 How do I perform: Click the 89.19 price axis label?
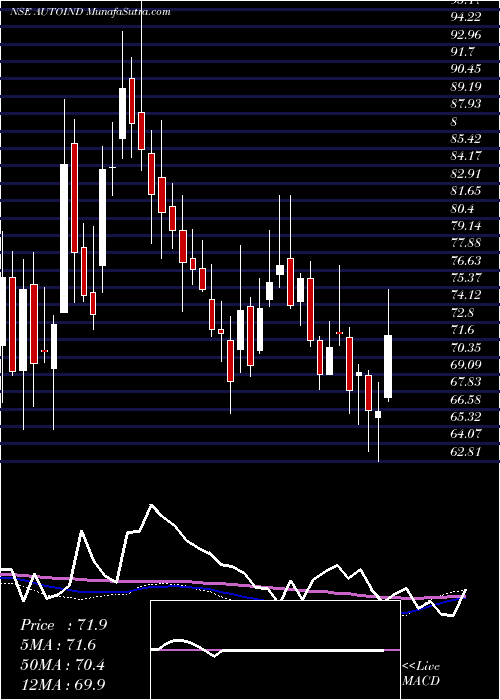click(466, 86)
